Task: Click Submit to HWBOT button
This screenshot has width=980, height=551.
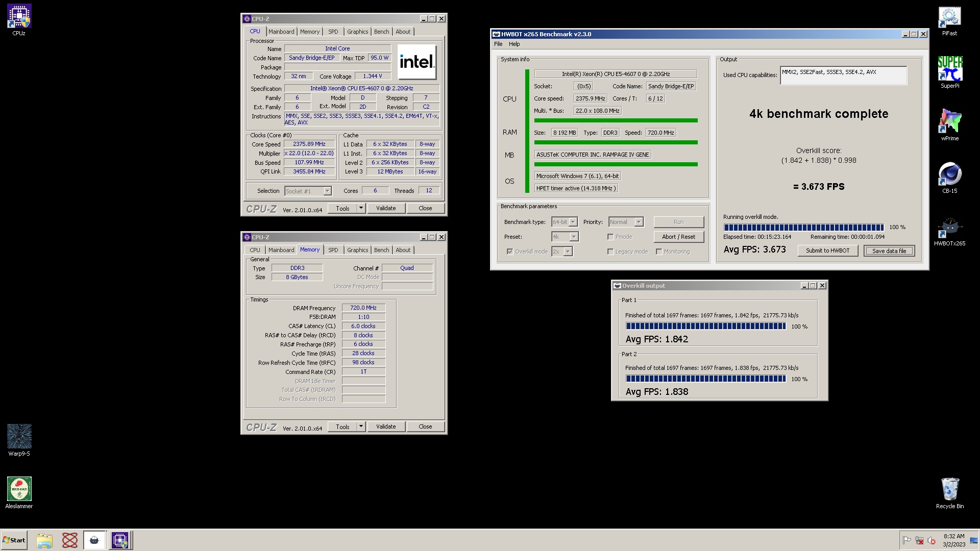Action: (827, 251)
